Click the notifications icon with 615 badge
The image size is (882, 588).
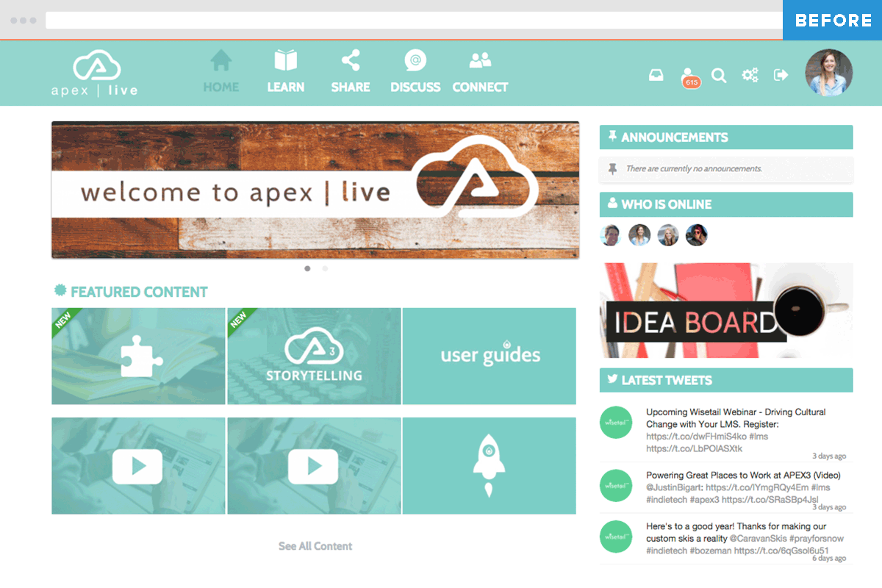(689, 76)
